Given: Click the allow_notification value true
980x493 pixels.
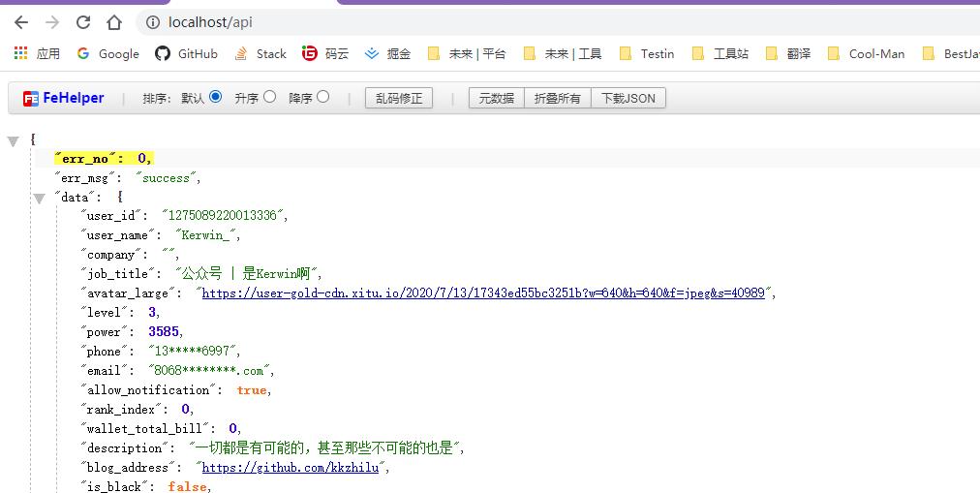Looking at the screenshot, I should [252, 390].
